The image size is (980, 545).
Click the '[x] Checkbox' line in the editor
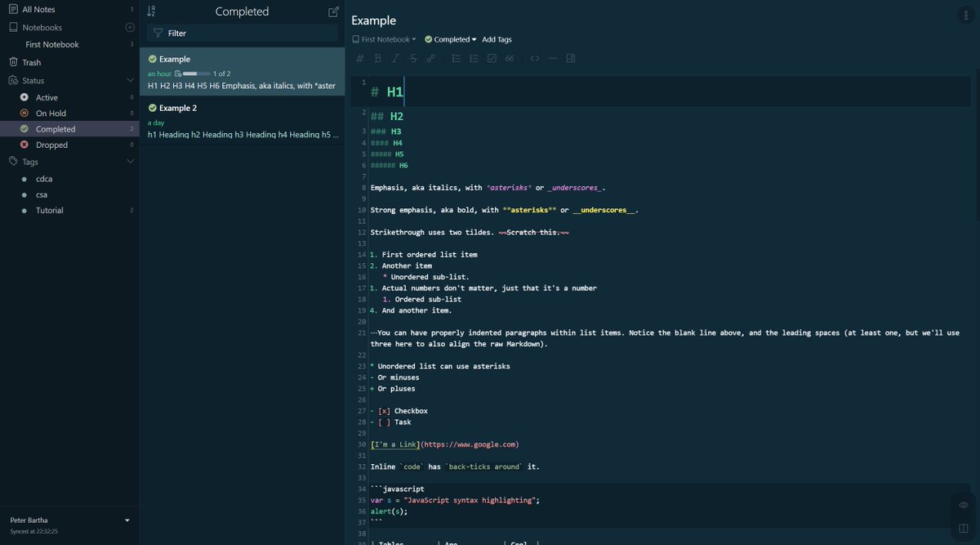399,411
